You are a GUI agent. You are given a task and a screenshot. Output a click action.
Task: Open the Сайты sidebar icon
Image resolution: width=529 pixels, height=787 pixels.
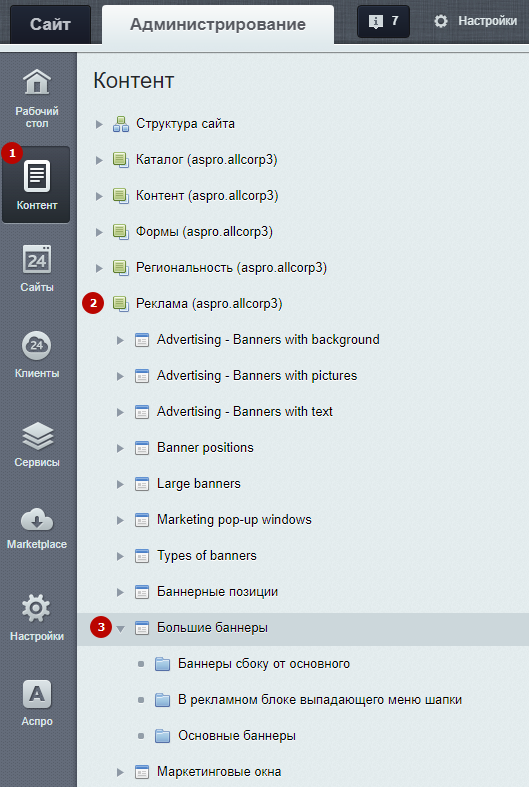tap(37, 259)
